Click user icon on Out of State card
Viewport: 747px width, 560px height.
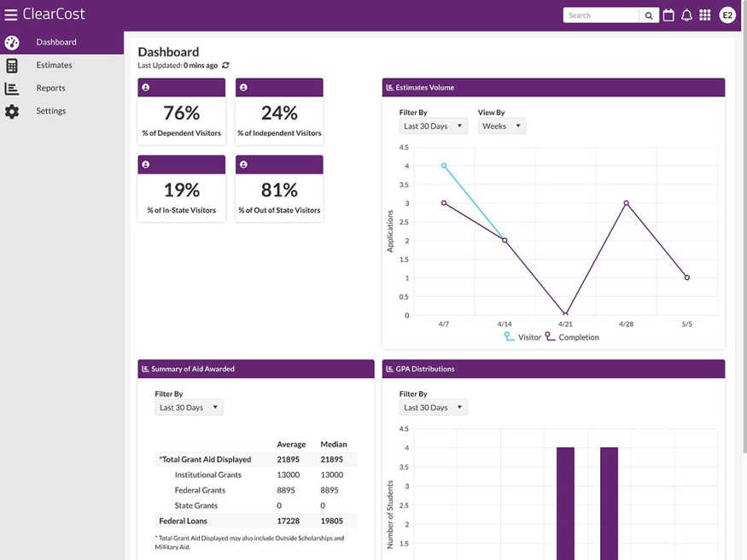pyautogui.click(x=243, y=164)
